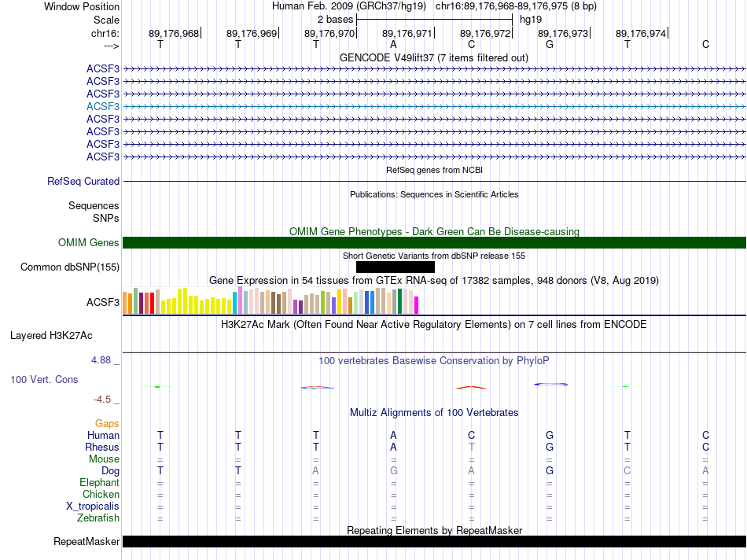The height and width of the screenshot is (560, 747).
Task: Click the Multiz Alignments of 100 Vertebrates title
Action: [x=433, y=412]
